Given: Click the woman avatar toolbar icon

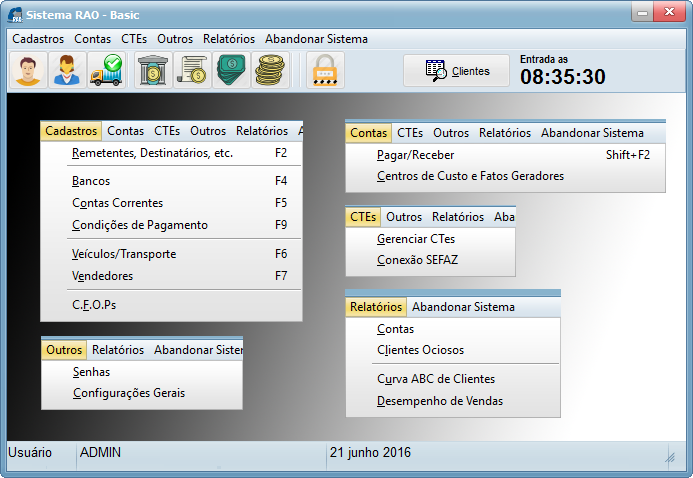Looking at the screenshot, I should click(67, 70).
